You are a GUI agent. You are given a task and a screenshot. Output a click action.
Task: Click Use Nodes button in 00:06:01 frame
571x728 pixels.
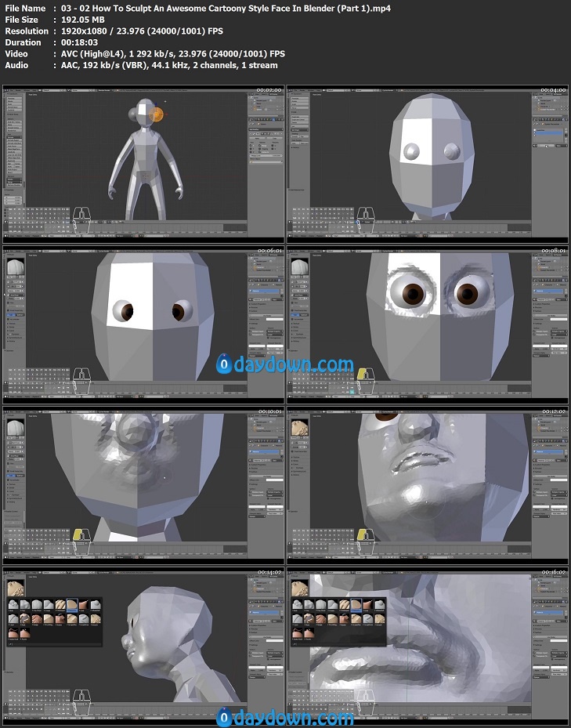[x=267, y=316]
